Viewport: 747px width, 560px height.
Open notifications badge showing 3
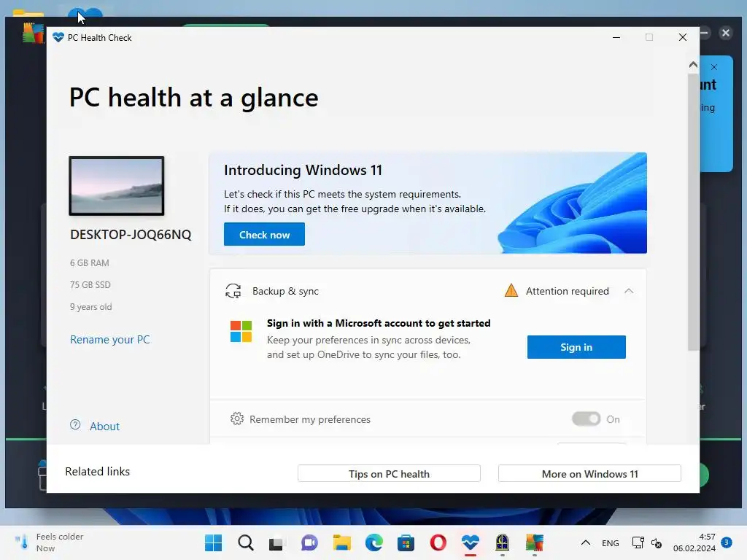point(727,542)
